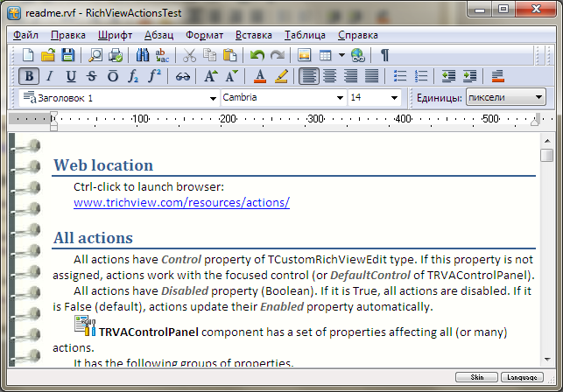Viewport: 563px width, 392px height.
Task: Open the Таблица menu
Action: coord(306,35)
